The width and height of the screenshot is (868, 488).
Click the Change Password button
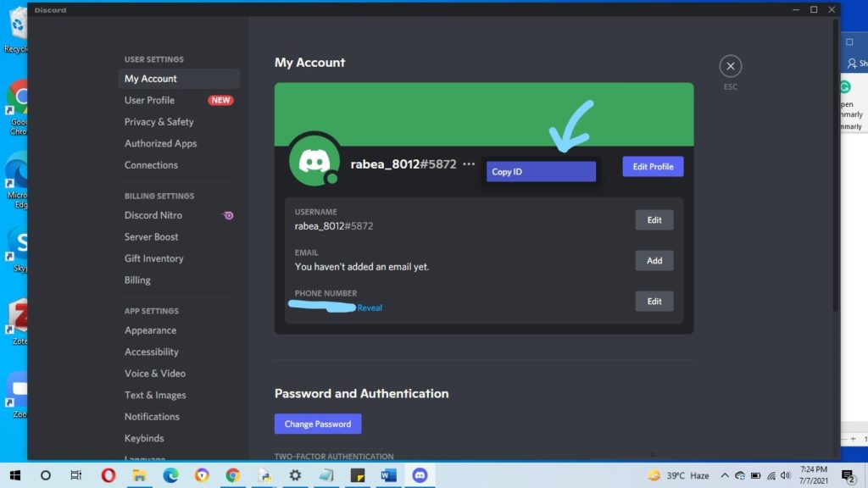318,424
